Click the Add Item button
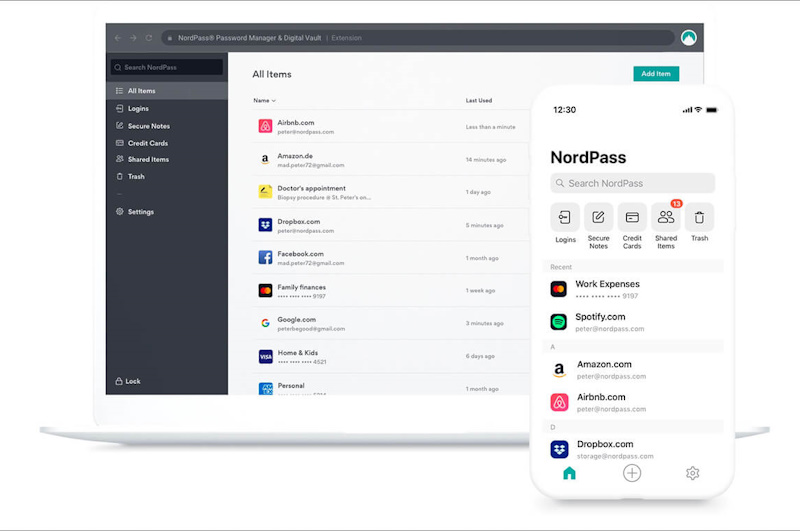 656,73
